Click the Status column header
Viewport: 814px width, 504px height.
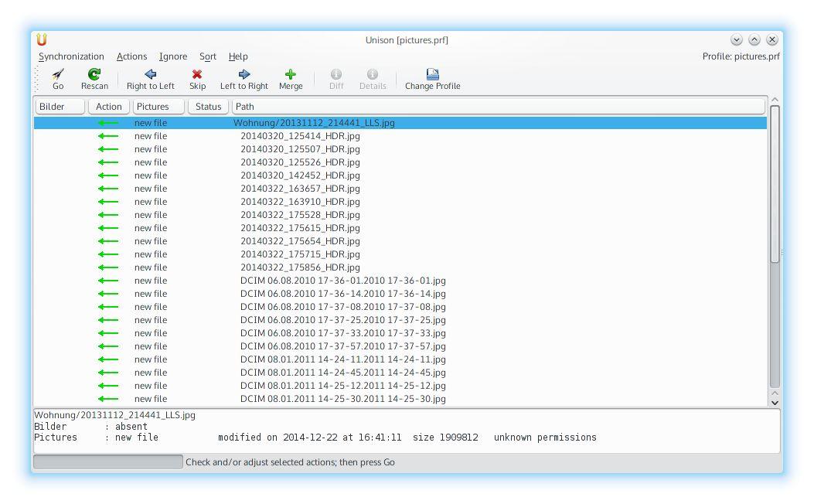pyautogui.click(x=208, y=107)
